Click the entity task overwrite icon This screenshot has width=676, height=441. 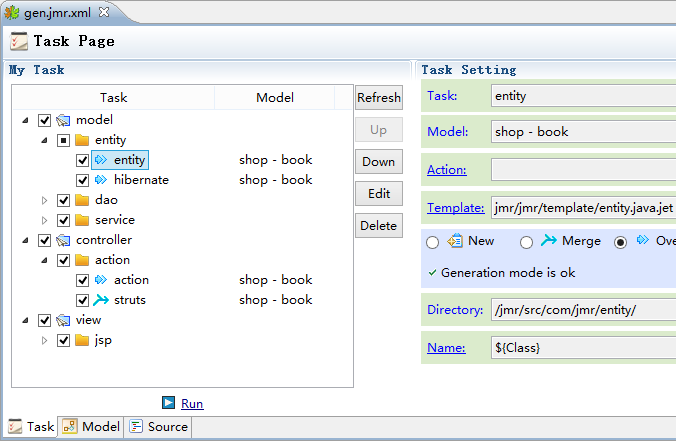101,160
